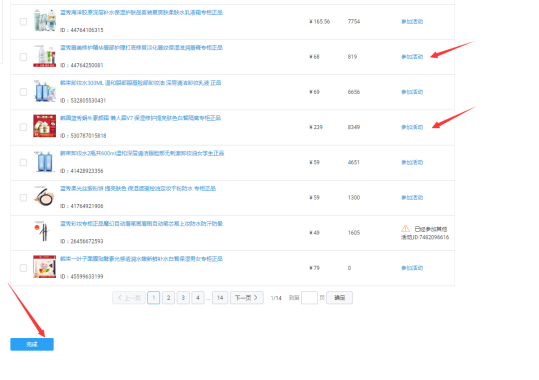Click warning icon on ¥49 product row
This screenshot has width=539, height=380.
pyautogui.click(x=405, y=229)
